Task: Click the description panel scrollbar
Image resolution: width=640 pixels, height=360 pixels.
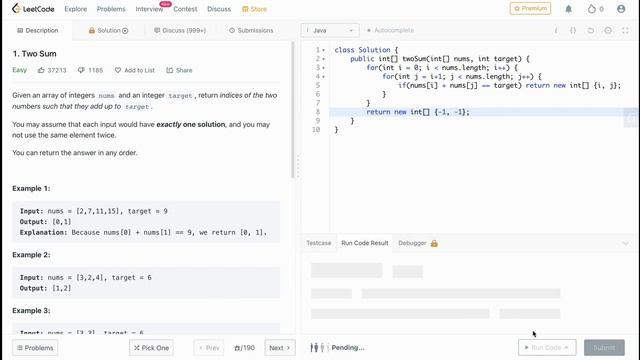Action: [292, 110]
